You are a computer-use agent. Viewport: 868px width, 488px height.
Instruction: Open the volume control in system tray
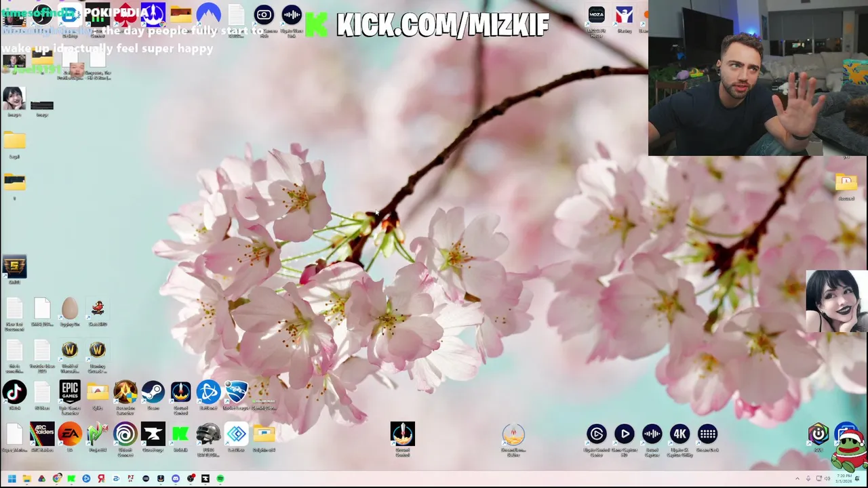pyautogui.click(x=827, y=479)
